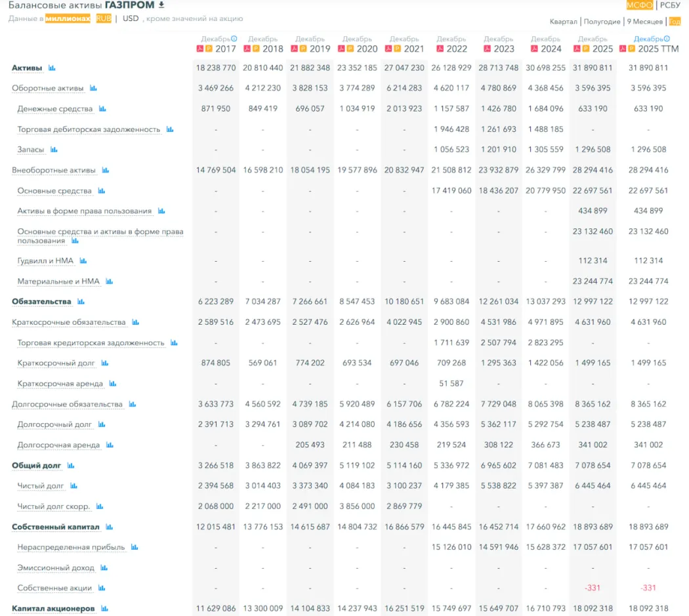Show chart for Торговая дебиторская задолженность
This screenshot has width=689, height=616.
point(170,129)
